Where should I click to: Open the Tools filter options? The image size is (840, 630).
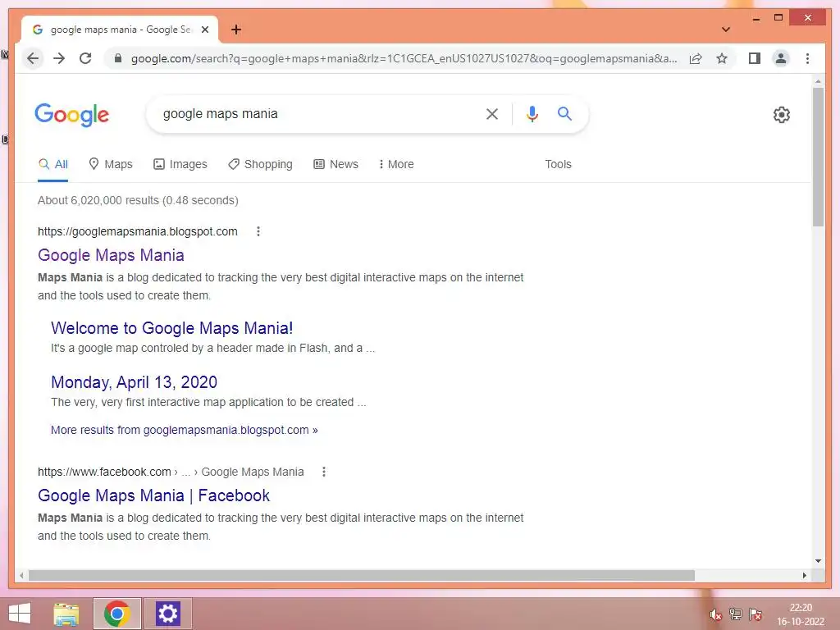tap(558, 164)
